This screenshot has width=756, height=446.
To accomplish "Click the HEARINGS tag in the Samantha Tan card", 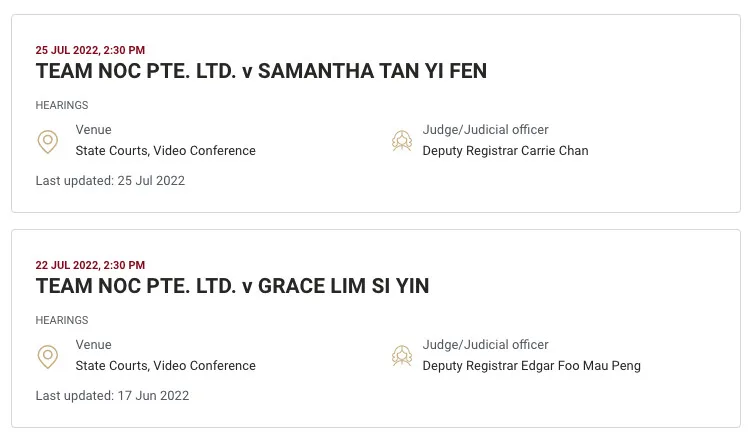I will coord(62,105).
